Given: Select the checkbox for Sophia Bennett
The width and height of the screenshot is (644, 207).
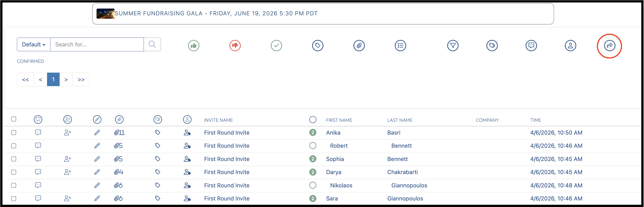Looking at the screenshot, I should coord(14,159).
